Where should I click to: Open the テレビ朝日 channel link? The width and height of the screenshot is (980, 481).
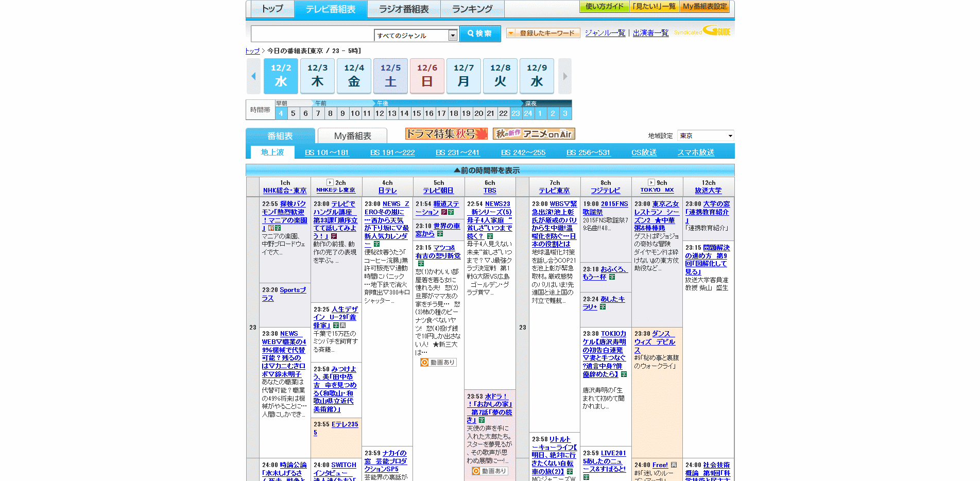[438, 191]
